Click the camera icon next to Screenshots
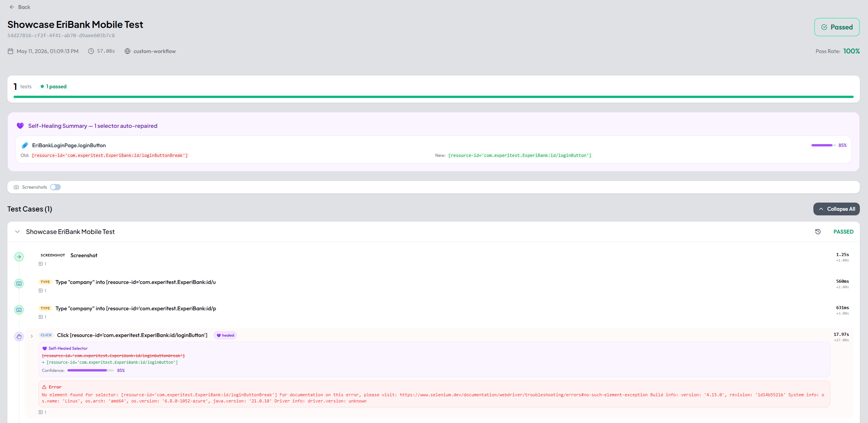Image resolution: width=868 pixels, height=423 pixels. pyautogui.click(x=16, y=187)
